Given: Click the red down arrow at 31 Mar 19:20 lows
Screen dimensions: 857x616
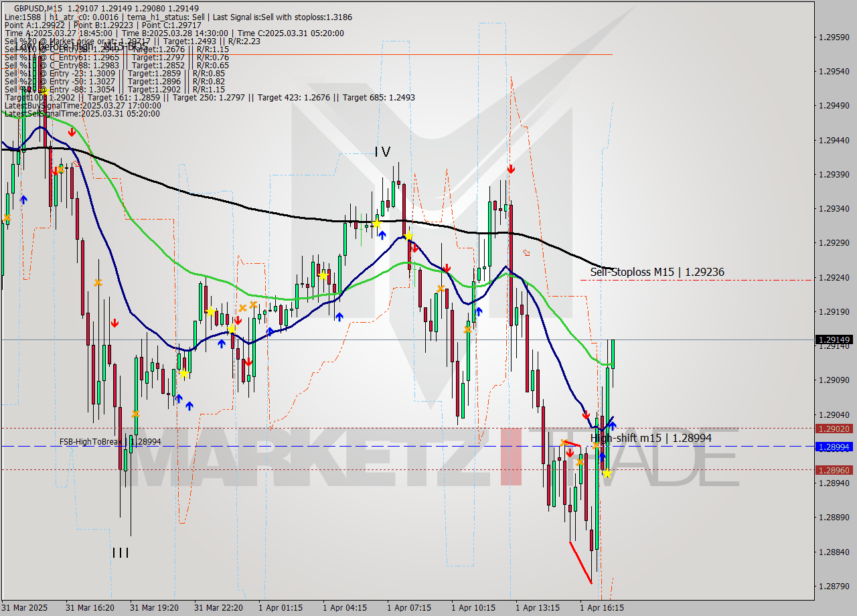Looking at the screenshot, I should point(115,323).
